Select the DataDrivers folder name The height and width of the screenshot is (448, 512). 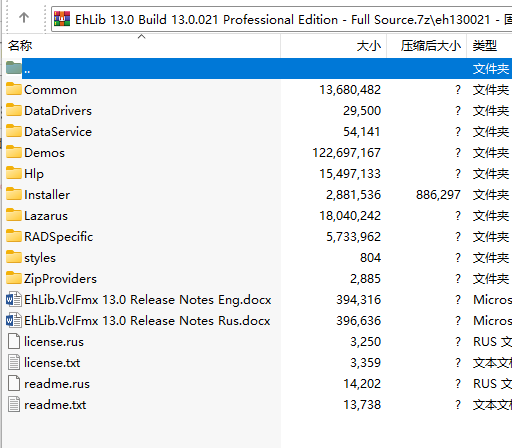[x=58, y=111]
